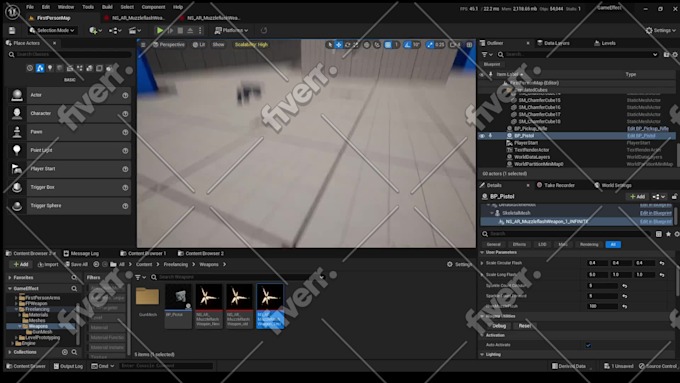
Task: Open the Edit menu in menu bar
Action: (x=46, y=7)
